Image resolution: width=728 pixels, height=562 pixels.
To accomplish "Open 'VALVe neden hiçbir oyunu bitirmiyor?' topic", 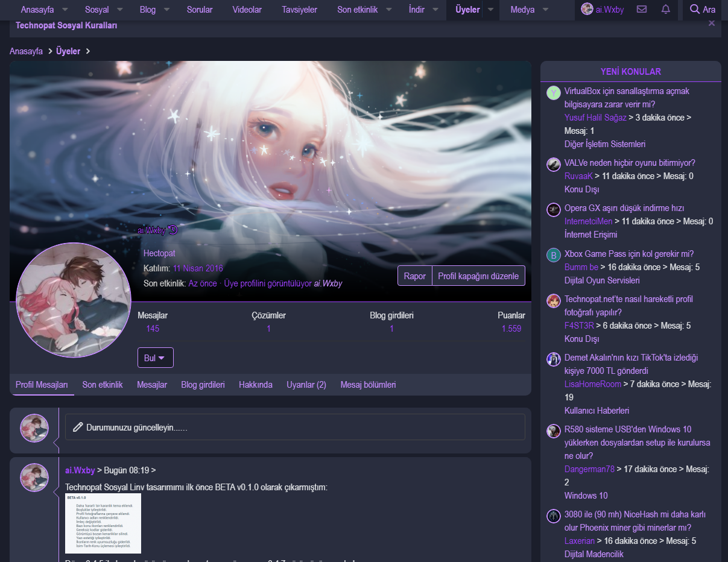I will tap(630, 163).
